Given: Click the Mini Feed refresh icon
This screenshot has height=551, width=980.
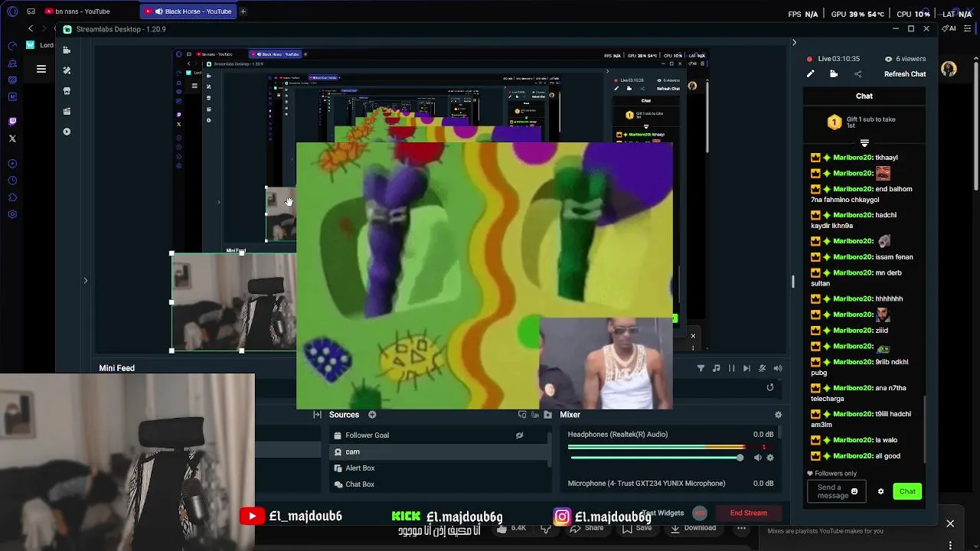Looking at the screenshot, I should [770, 387].
